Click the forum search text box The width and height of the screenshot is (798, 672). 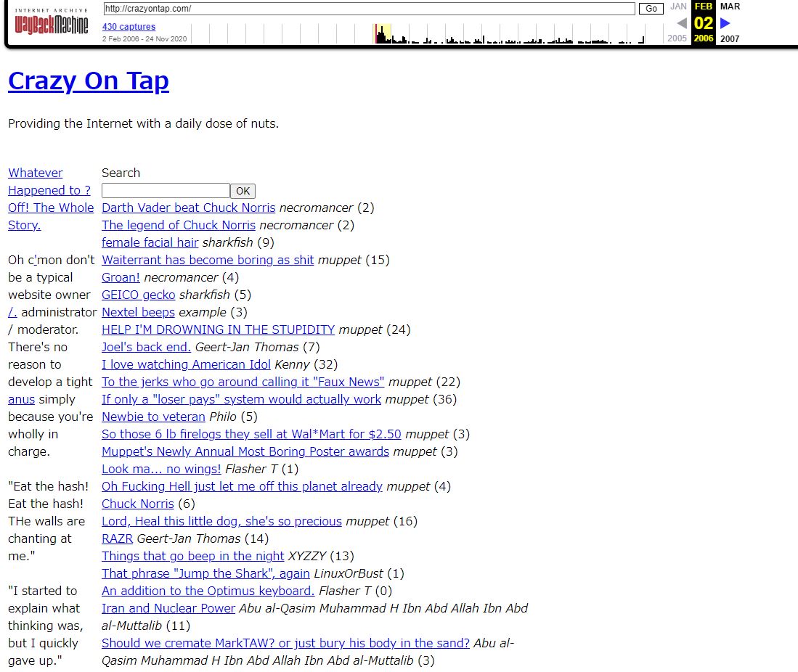166,191
